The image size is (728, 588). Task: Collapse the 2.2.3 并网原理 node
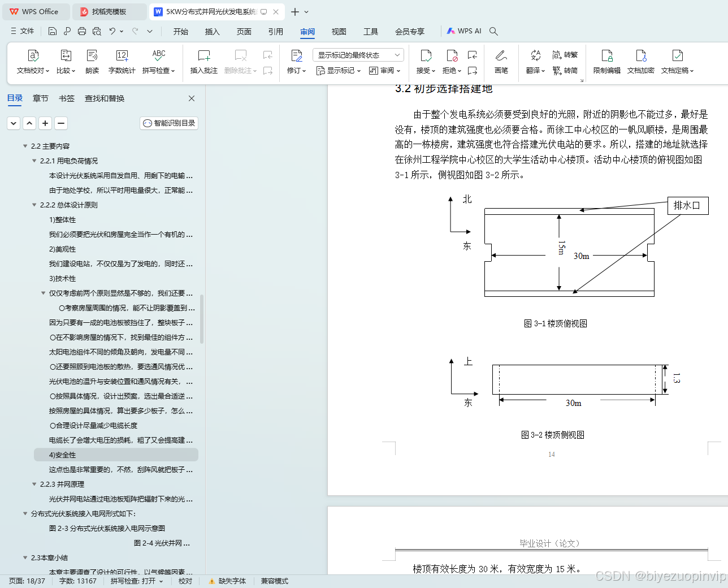click(x=34, y=485)
